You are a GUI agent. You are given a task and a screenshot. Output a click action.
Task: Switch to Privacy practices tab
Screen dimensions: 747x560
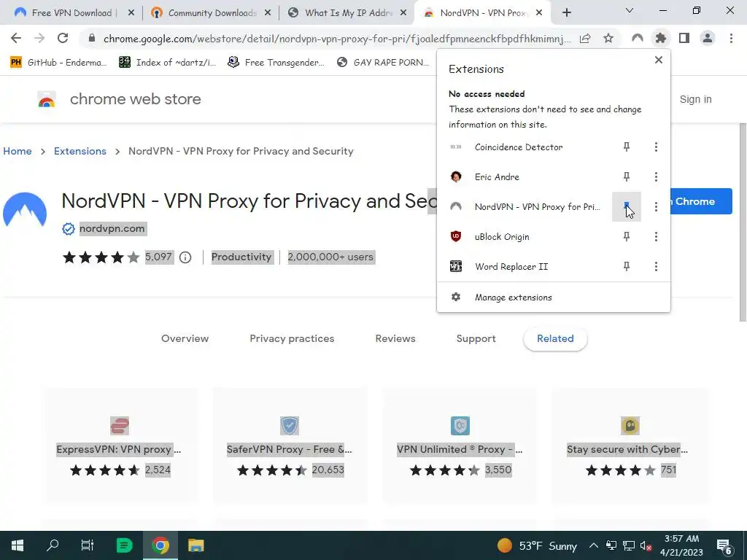tap(292, 338)
